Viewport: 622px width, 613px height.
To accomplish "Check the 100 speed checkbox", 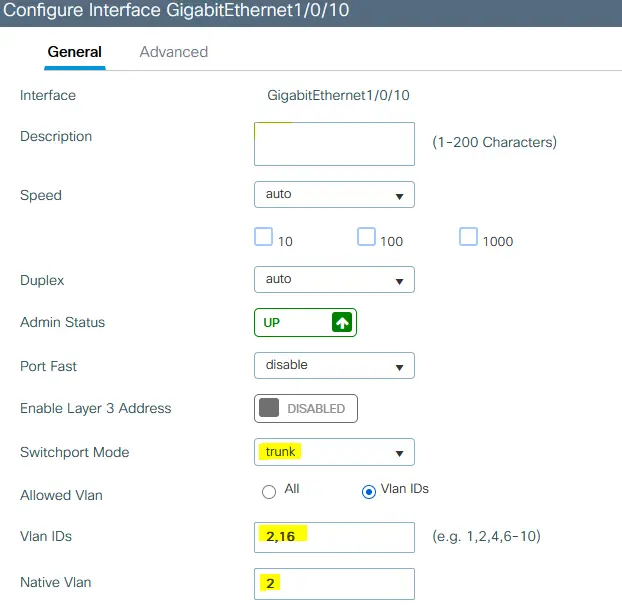I will click(x=366, y=236).
